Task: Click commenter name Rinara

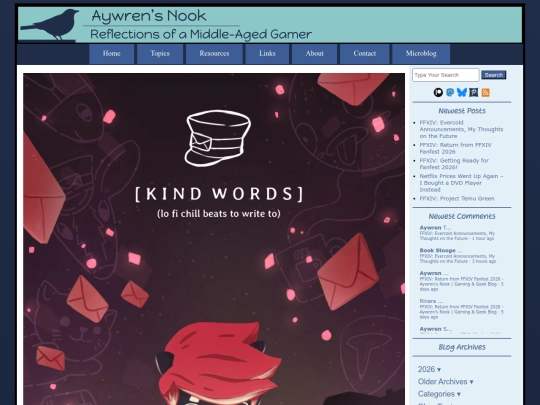Action: 428,301
